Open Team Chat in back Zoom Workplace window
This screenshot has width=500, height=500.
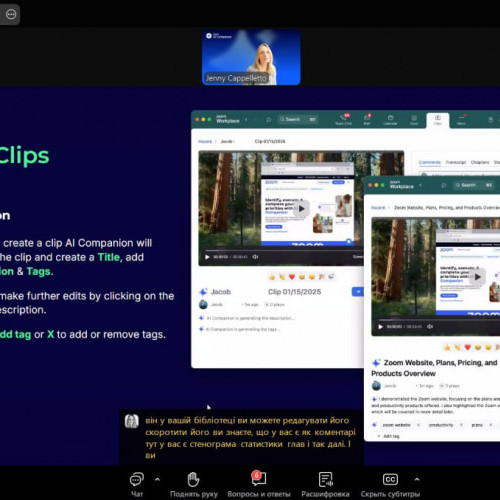tap(344, 119)
